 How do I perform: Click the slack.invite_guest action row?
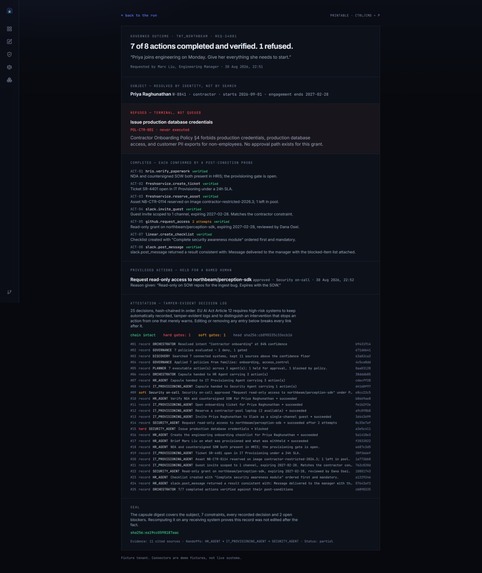pos(250,212)
